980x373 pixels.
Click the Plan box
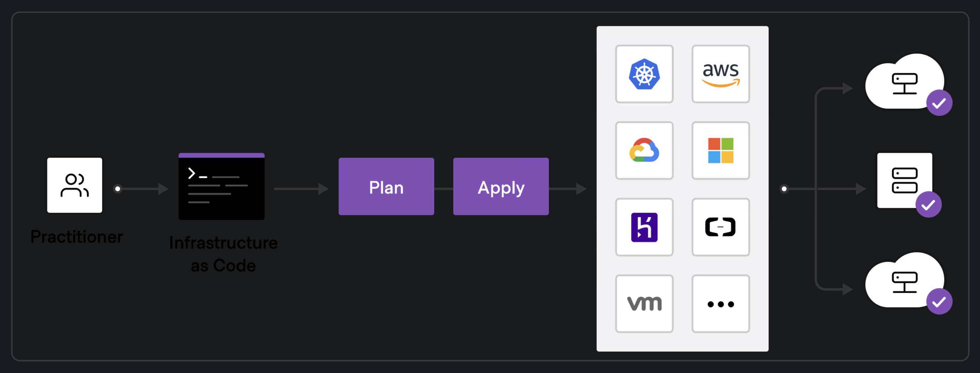386,187
